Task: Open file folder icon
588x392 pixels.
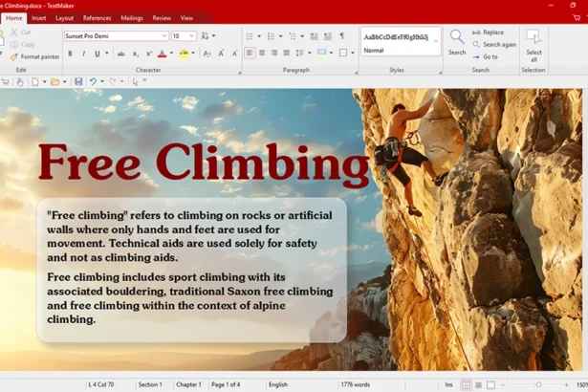Action: tap(55, 81)
